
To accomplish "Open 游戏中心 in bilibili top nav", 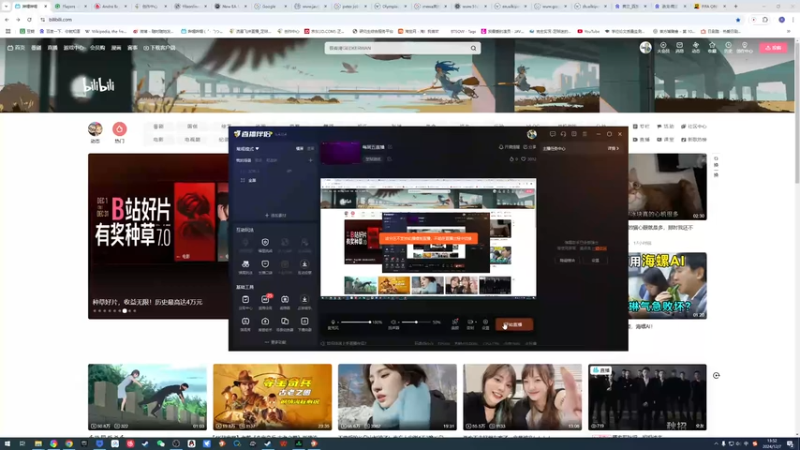I will 73,48.
